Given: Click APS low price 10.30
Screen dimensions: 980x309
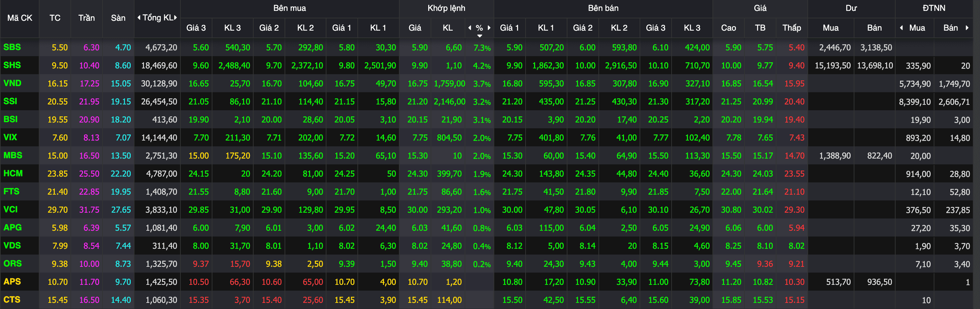Looking at the screenshot, I should [794, 282].
